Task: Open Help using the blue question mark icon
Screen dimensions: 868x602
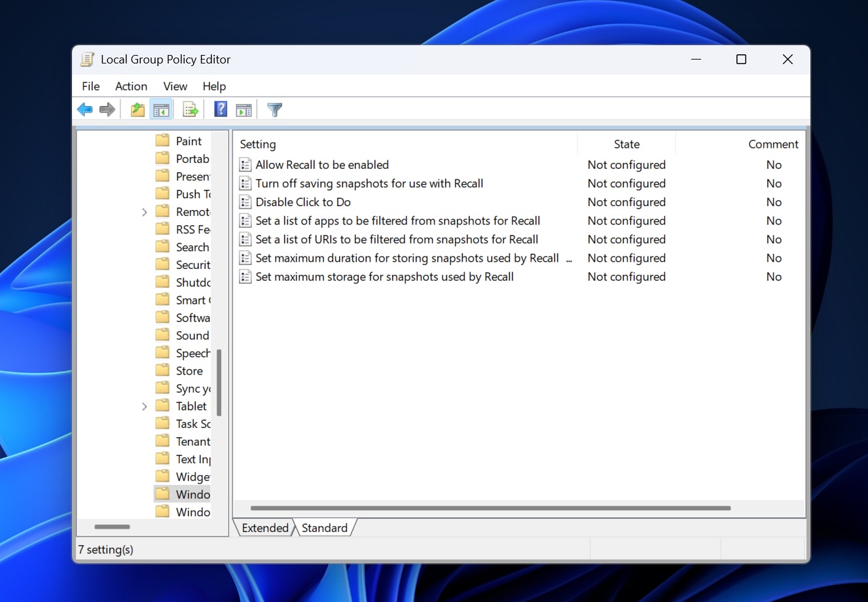Action: (220, 109)
